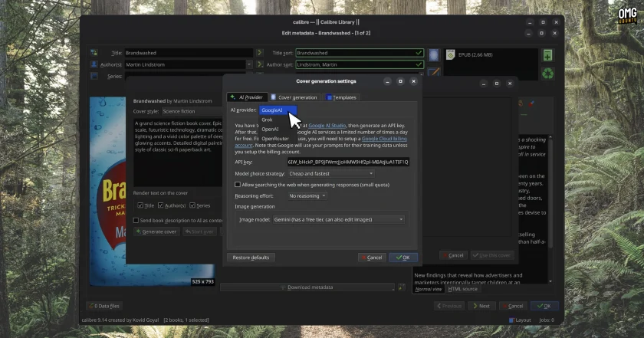Click Download metadata button
The width and height of the screenshot is (644, 338).
tap(307, 287)
